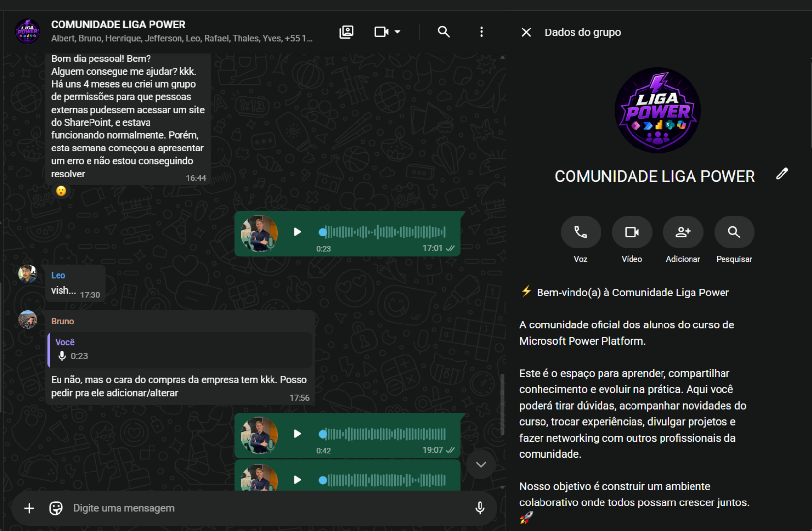
Task: Play the 0:42 voice message
Action: [x=297, y=434]
